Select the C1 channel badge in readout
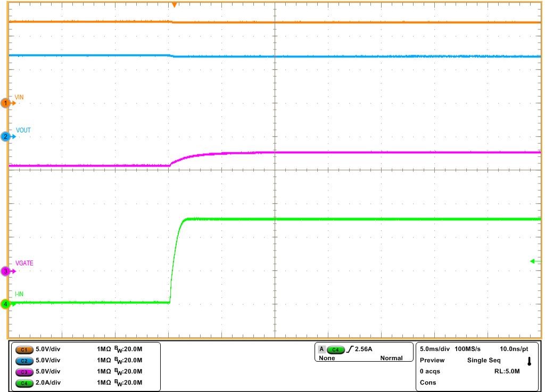This screenshot has height=392, width=545. point(24,349)
